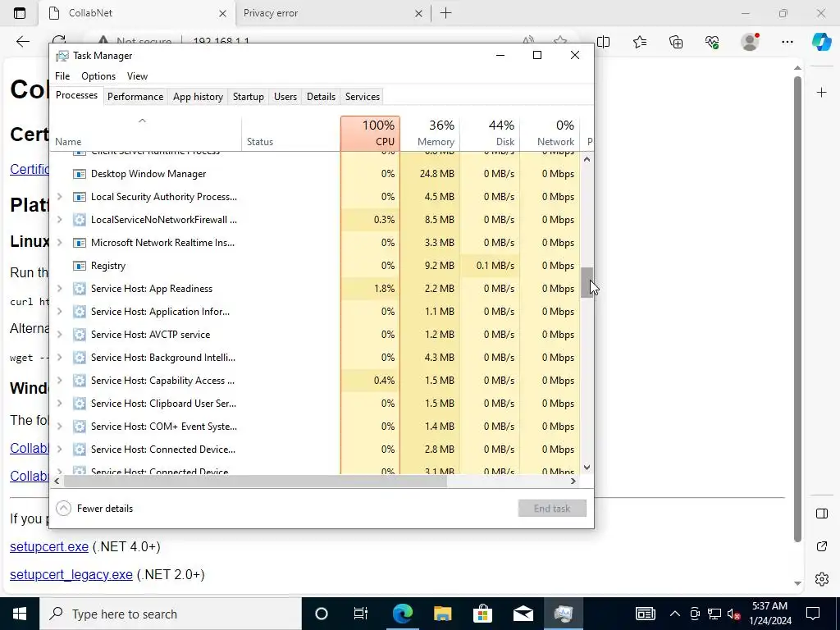Click the Service Host: Clipboard User Service icon

(80, 404)
